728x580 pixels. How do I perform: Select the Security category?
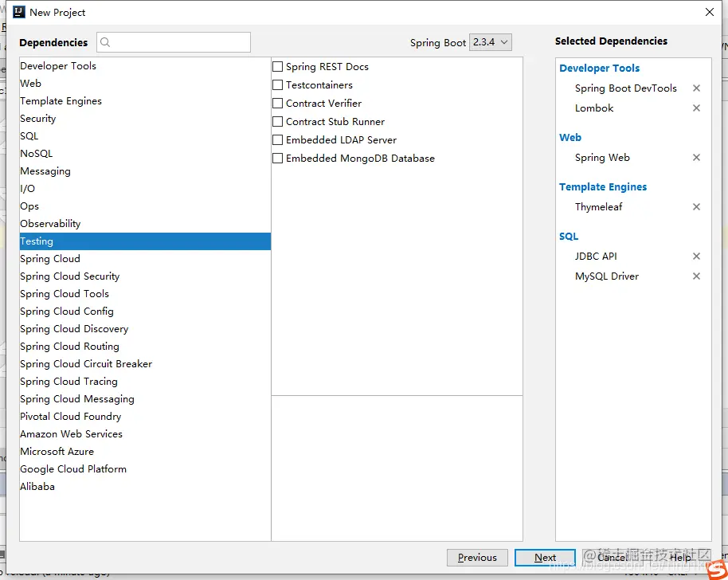(145, 119)
